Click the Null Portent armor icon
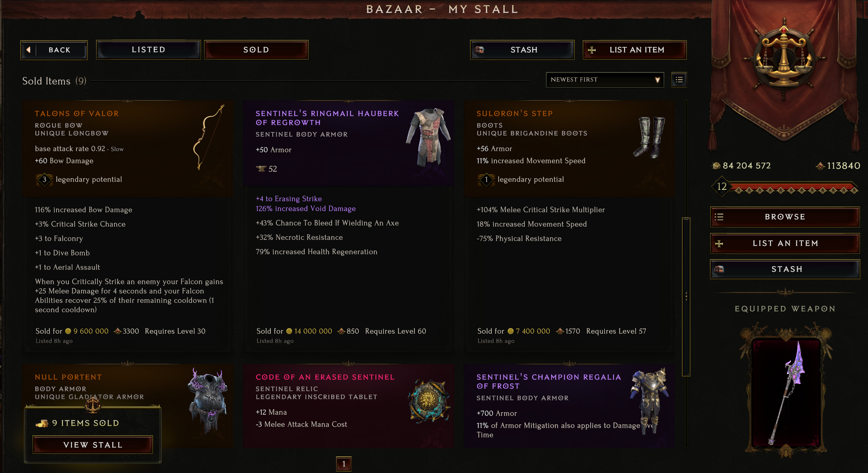 point(208,401)
